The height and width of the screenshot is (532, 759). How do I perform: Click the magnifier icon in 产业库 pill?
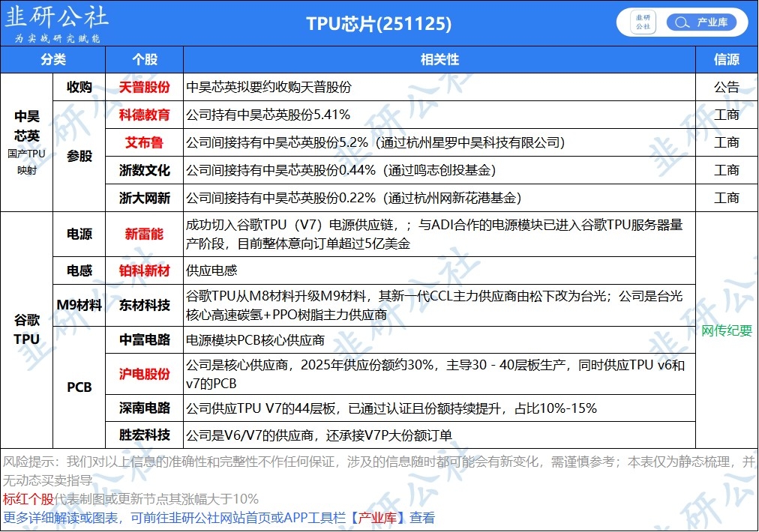[682, 22]
